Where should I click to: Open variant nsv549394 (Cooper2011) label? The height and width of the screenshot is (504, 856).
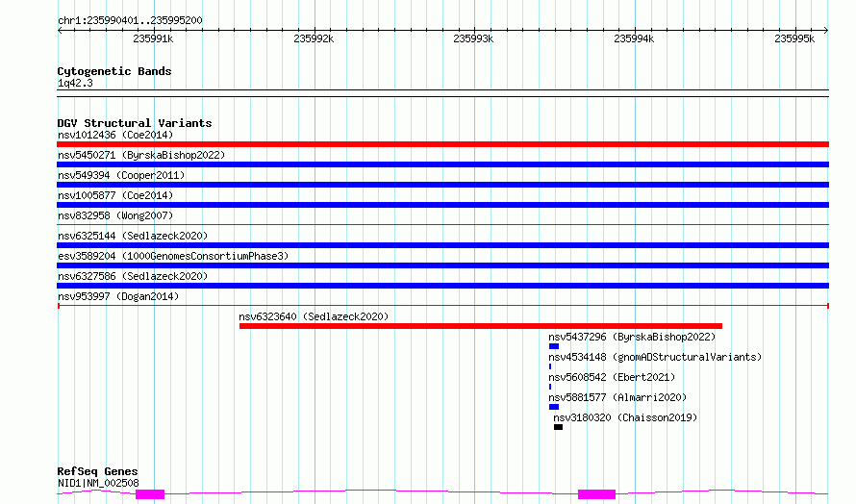(121, 175)
